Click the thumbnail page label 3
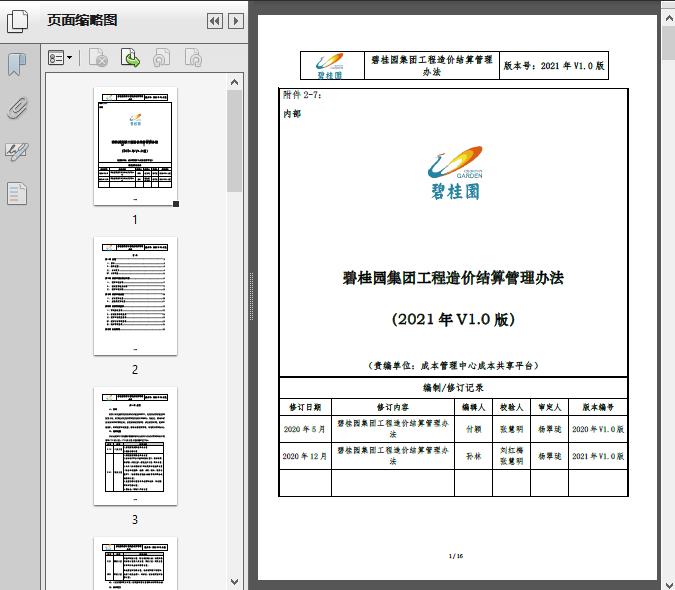Image resolution: width=675 pixels, height=590 pixels. (x=135, y=520)
